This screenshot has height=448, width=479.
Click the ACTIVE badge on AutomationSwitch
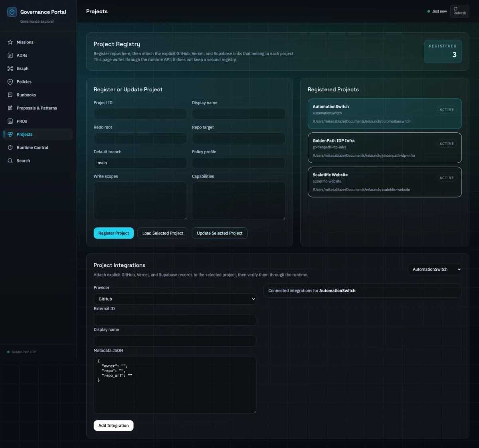coord(447,109)
